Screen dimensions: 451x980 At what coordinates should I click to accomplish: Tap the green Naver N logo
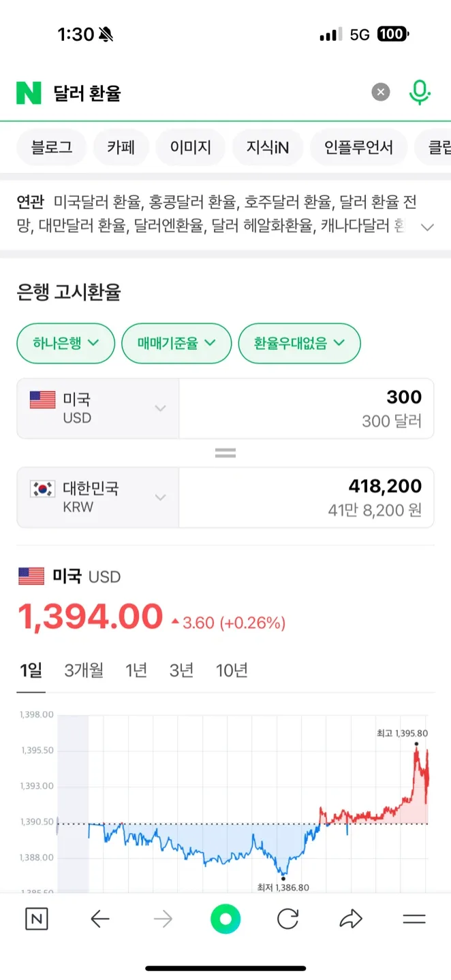(x=29, y=93)
